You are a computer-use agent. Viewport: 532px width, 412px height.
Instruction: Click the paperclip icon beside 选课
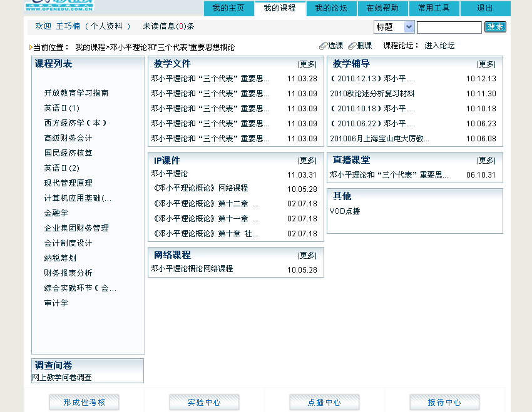(x=323, y=46)
